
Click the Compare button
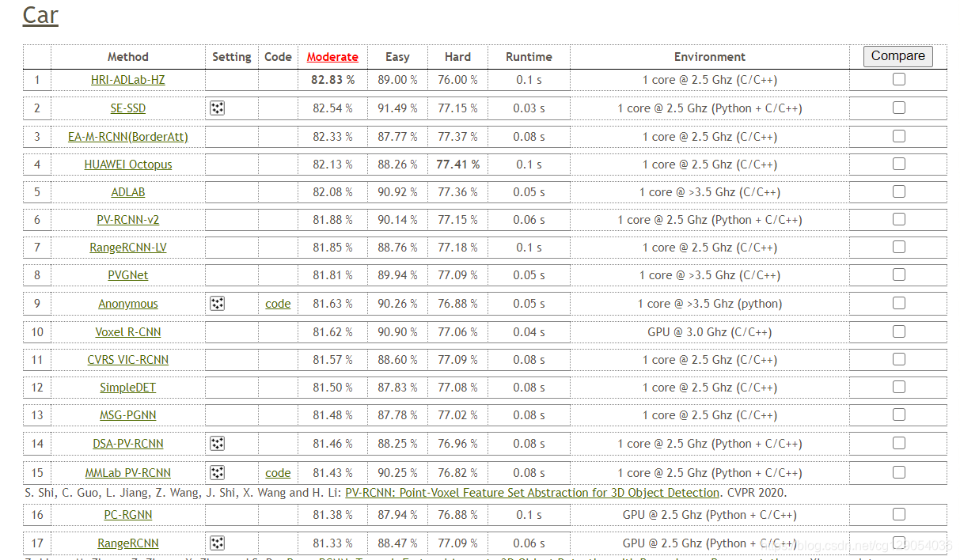(898, 56)
